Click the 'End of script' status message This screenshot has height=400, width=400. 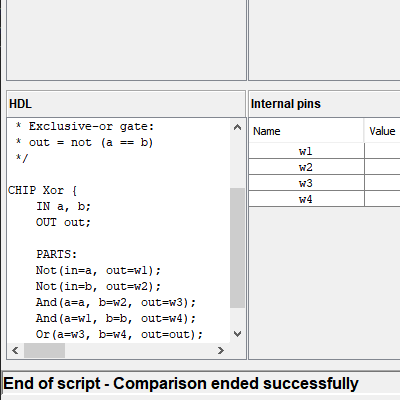coord(181,383)
